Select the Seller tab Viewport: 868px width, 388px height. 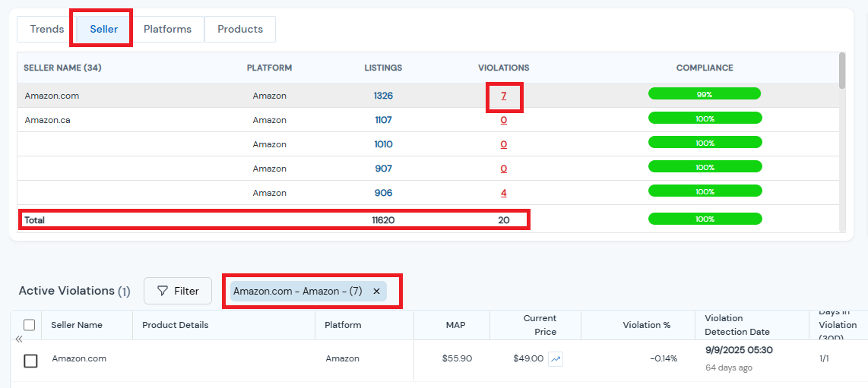pos(104,30)
